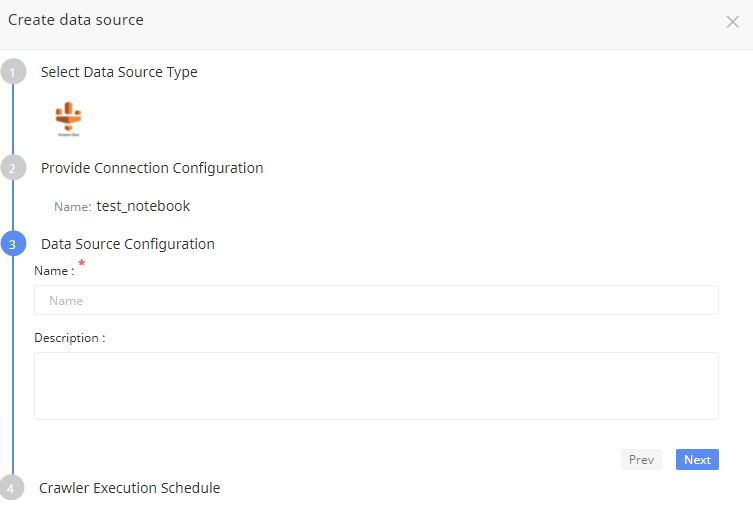Expand the Crawler Execution Schedule step

coord(130,488)
